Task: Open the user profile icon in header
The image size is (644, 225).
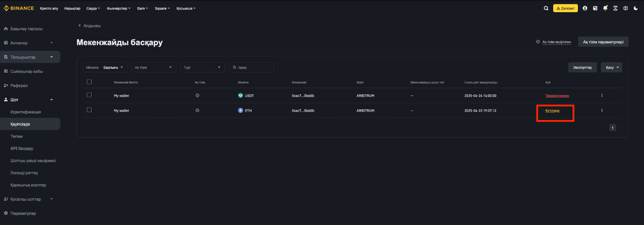Action: click(585, 8)
